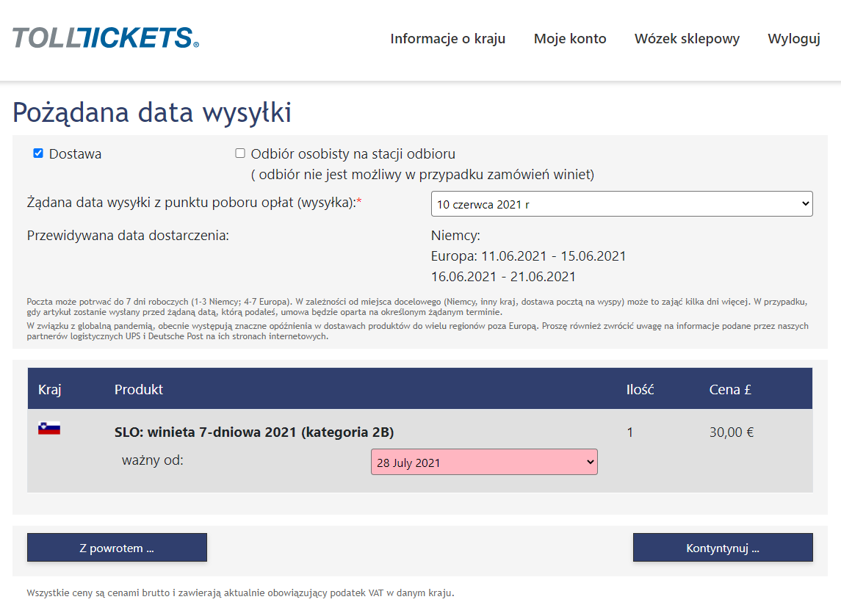841x616 pixels.
Task: Open the Informacje o kraju menu
Action: pyautogui.click(x=447, y=39)
